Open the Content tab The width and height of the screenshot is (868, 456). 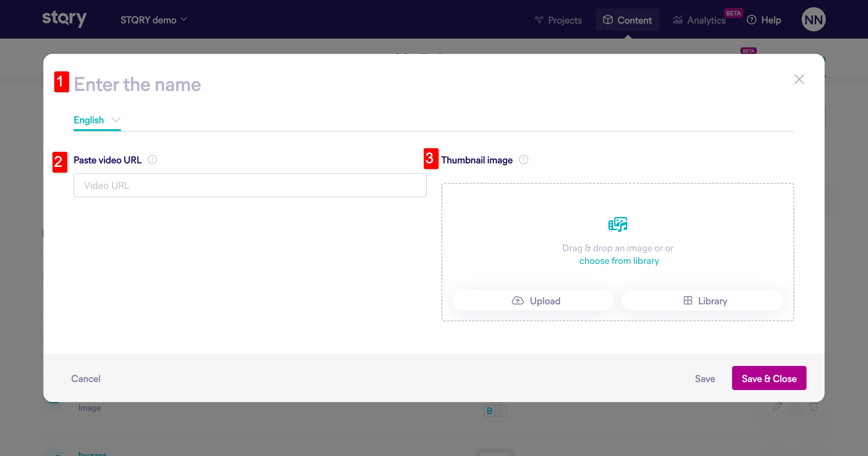point(627,20)
